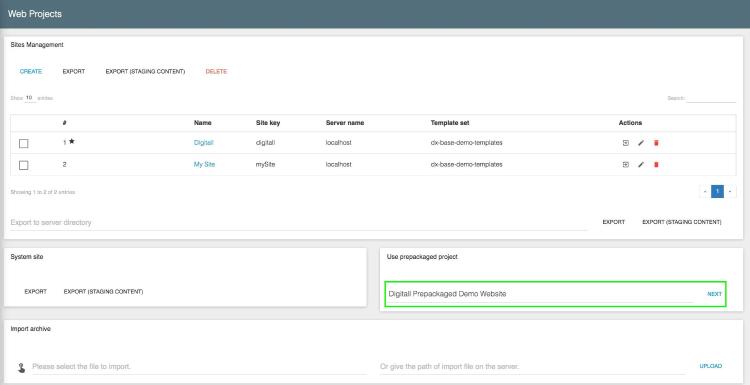Go to the next page arrow
750x385 pixels.
click(730, 192)
